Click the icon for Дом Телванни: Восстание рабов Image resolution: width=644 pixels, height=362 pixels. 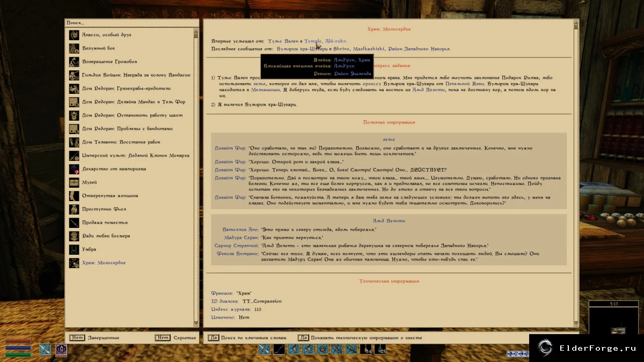pyautogui.click(x=74, y=142)
